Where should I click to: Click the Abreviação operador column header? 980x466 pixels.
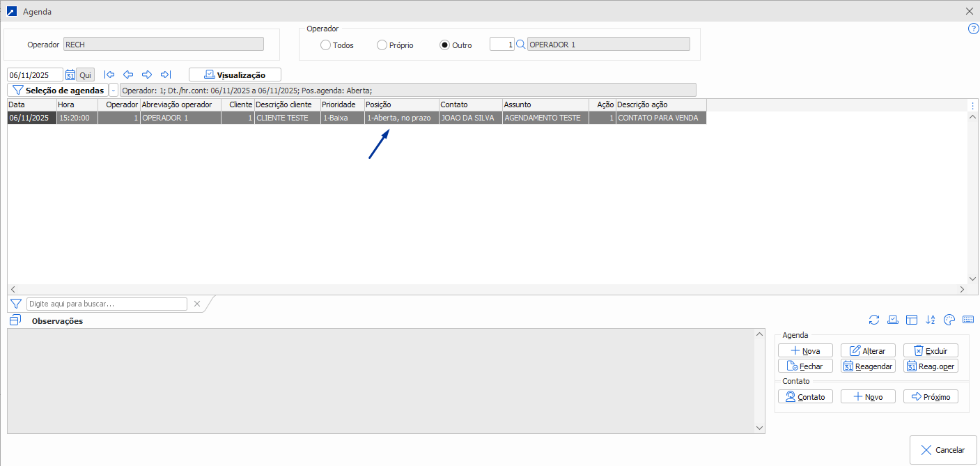pos(181,104)
